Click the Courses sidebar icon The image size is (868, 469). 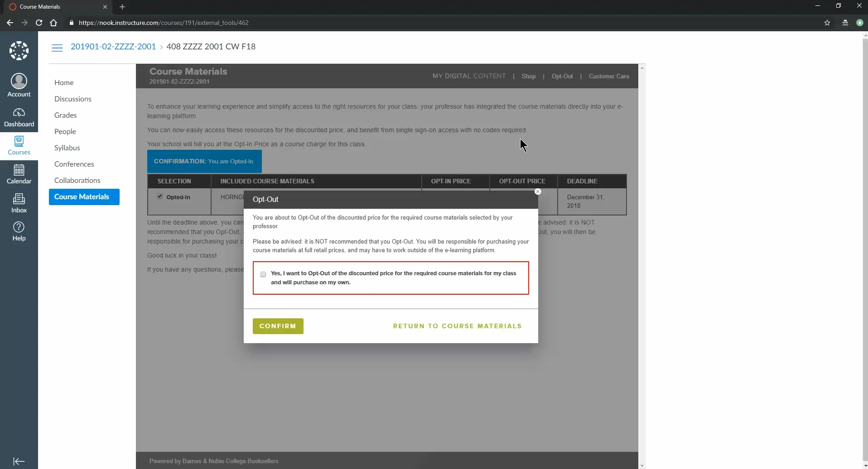(18, 145)
